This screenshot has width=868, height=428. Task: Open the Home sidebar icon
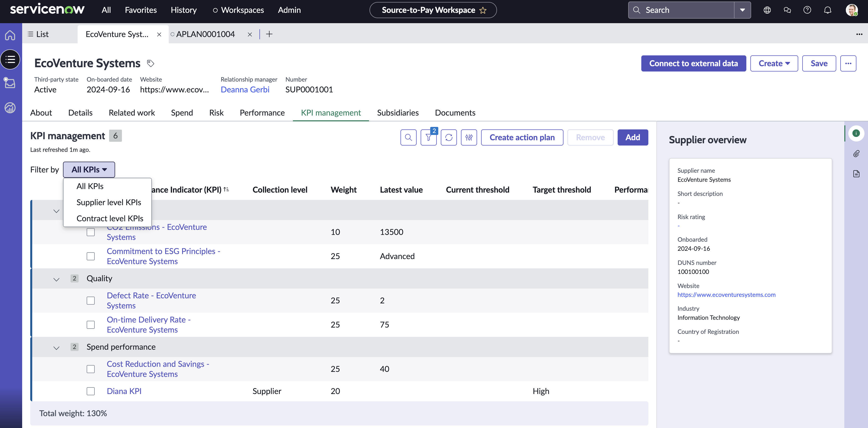tap(10, 35)
